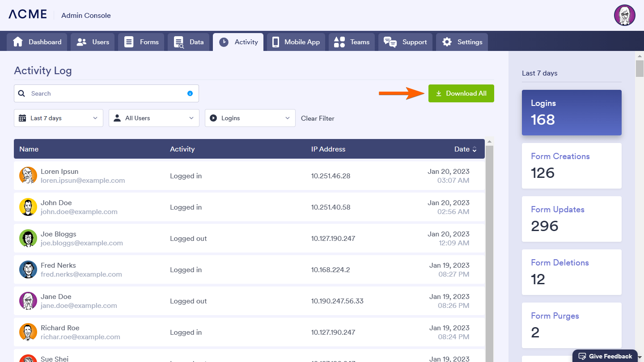This screenshot has height=362, width=644.
Task: Select the Form Creations stat card
Action: pos(572,166)
